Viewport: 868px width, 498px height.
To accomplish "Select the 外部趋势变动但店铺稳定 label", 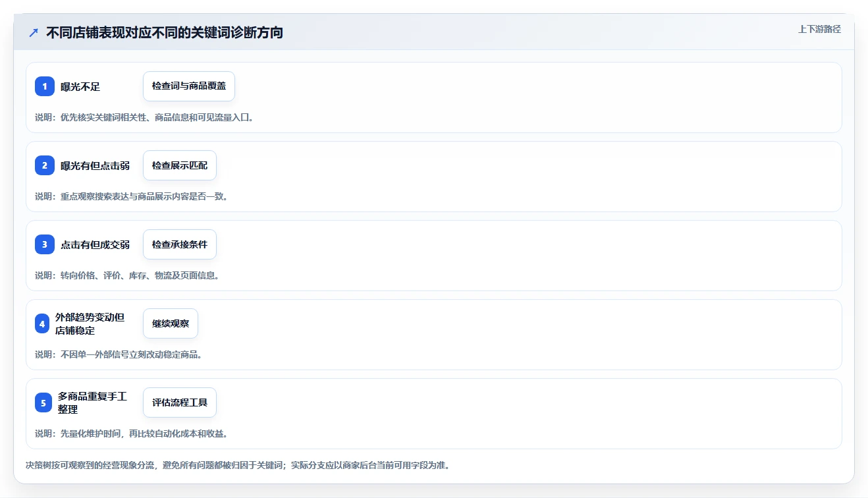I will (x=90, y=323).
